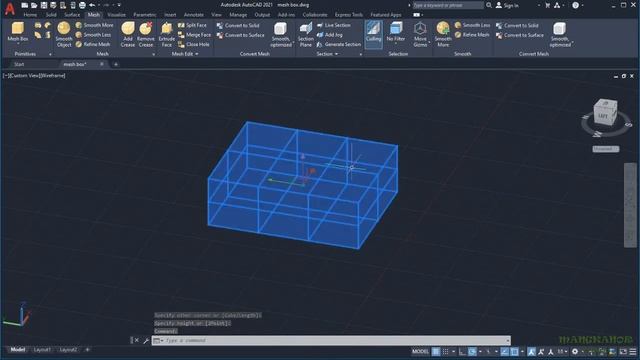Click the large Smooth More button in Smooth panel
640x360 pixels.
click(443, 34)
